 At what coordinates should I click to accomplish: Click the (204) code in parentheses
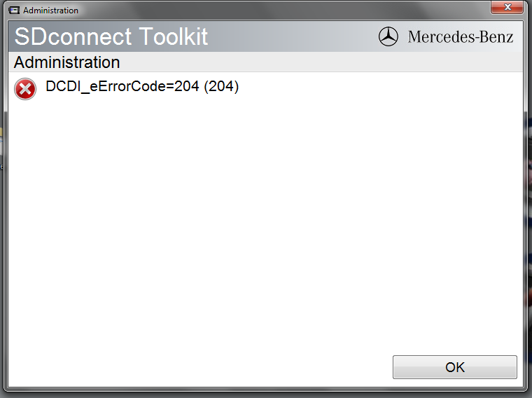221,86
